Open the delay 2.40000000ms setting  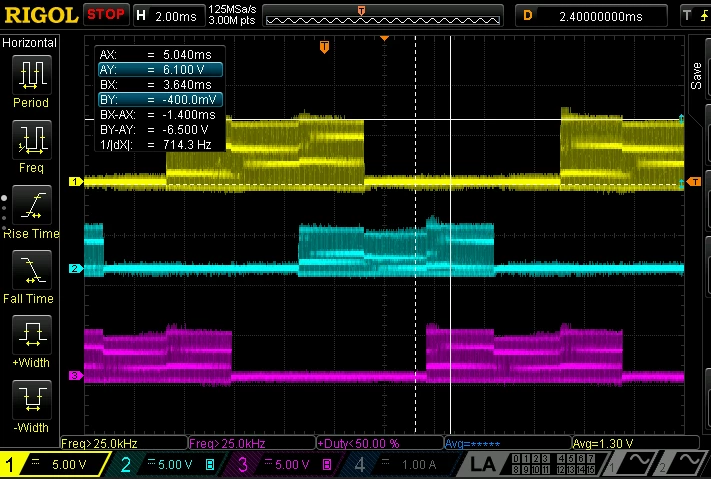pyautogui.click(x=591, y=16)
